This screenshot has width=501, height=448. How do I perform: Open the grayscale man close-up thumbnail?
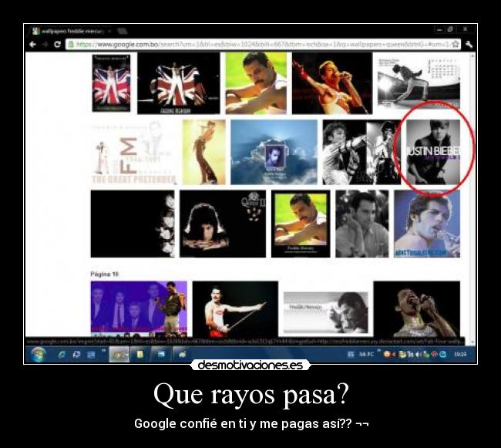click(x=362, y=224)
